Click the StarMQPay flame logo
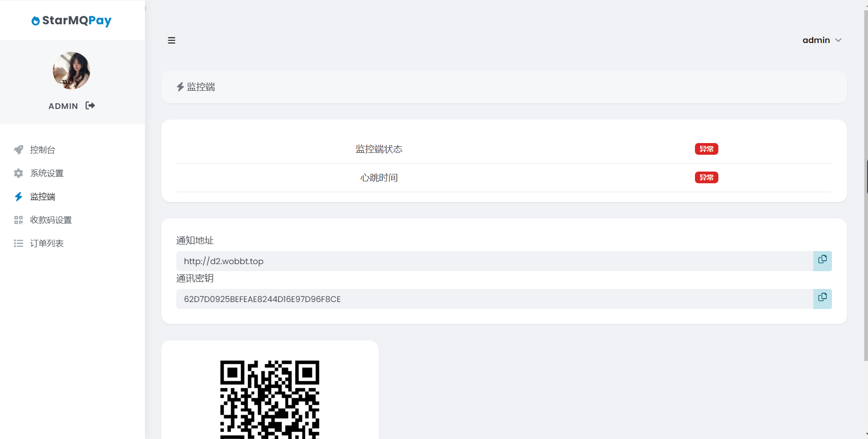868x439 pixels. coord(36,20)
